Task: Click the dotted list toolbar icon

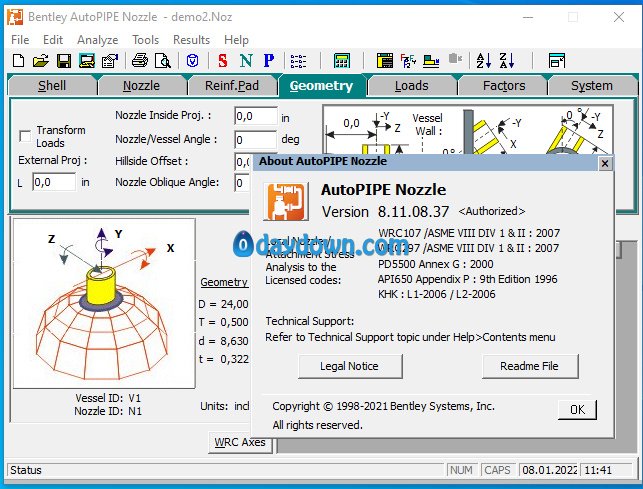Action: (298, 61)
